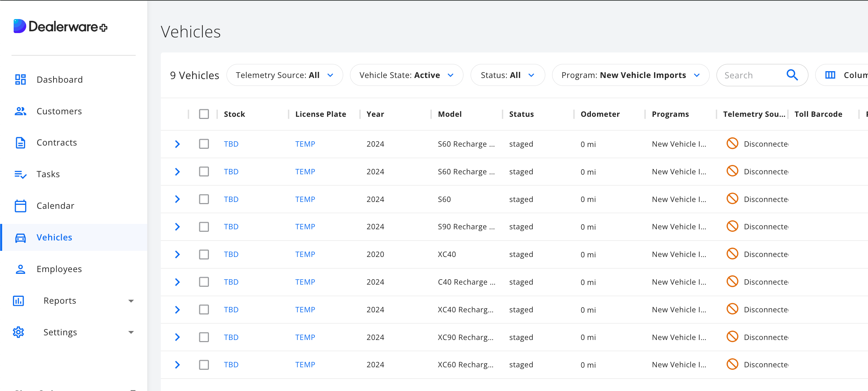This screenshot has width=868, height=391.
Task: Check the 2024 S60 row checkbox
Action: coord(204,199)
